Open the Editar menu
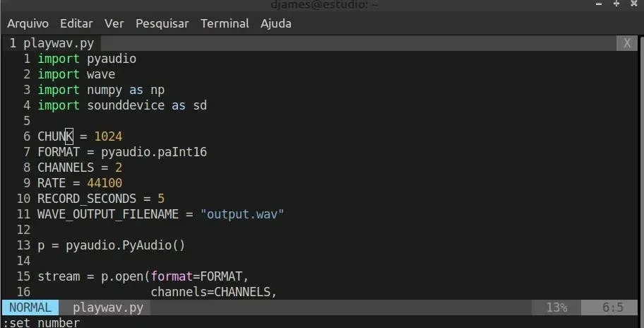Image resolution: width=644 pixels, height=328 pixels. click(x=76, y=23)
